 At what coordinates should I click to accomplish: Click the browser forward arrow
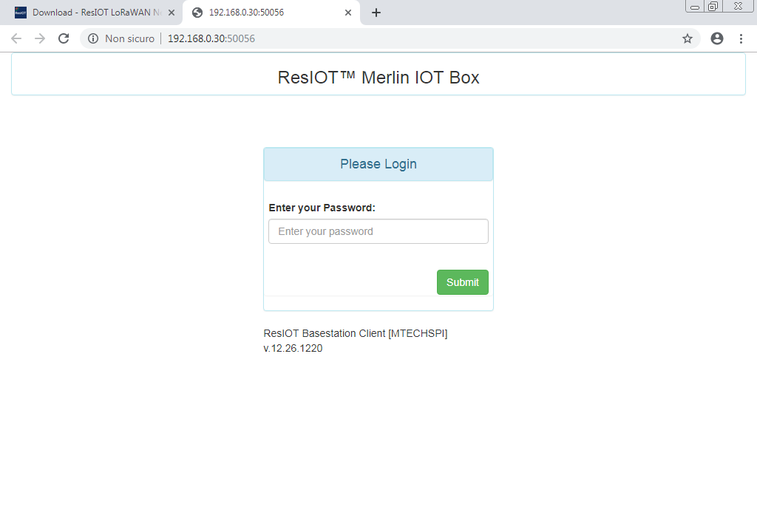pyautogui.click(x=40, y=38)
